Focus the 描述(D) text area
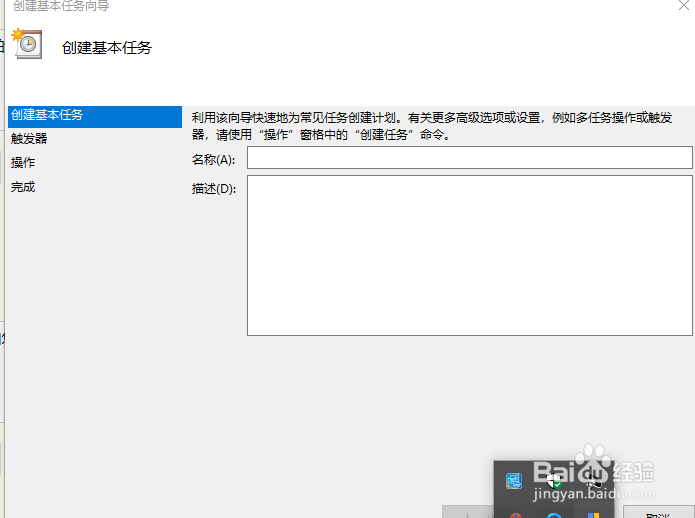The width and height of the screenshot is (695, 518). click(x=470, y=256)
